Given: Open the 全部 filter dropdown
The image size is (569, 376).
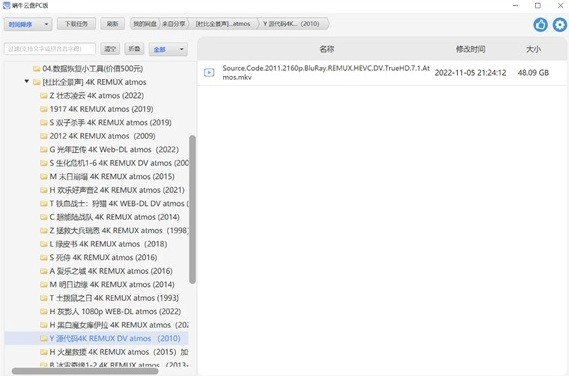Looking at the screenshot, I should coord(168,49).
